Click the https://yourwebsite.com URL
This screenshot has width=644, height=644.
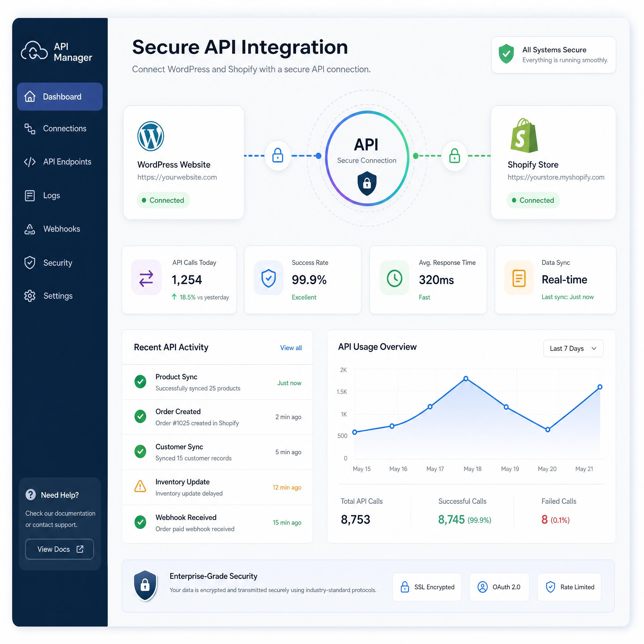point(177,177)
